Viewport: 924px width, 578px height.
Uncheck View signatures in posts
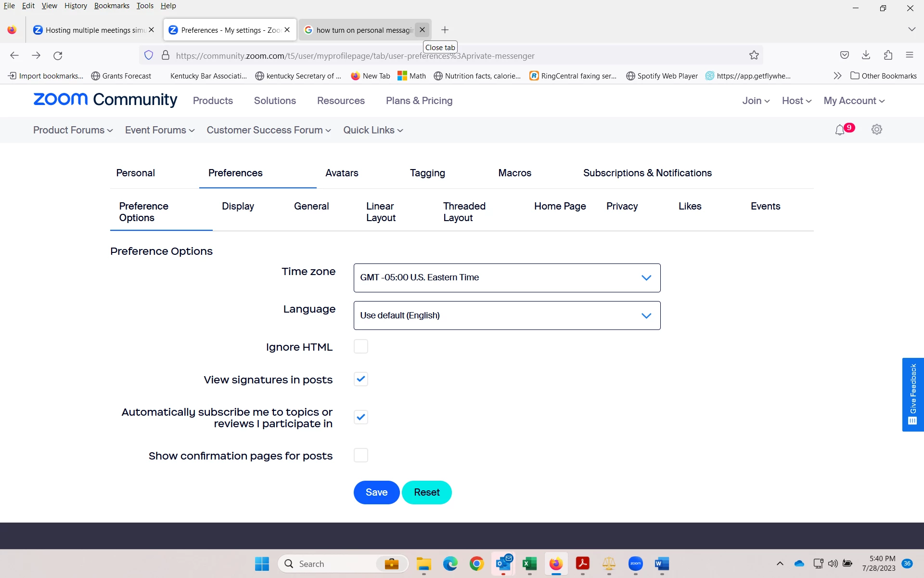pyautogui.click(x=360, y=379)
